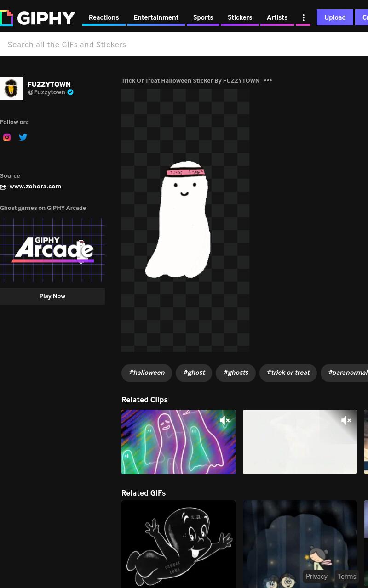Open the www.zohora.com source link
The image size is (368, 588).
click(35, 187)
